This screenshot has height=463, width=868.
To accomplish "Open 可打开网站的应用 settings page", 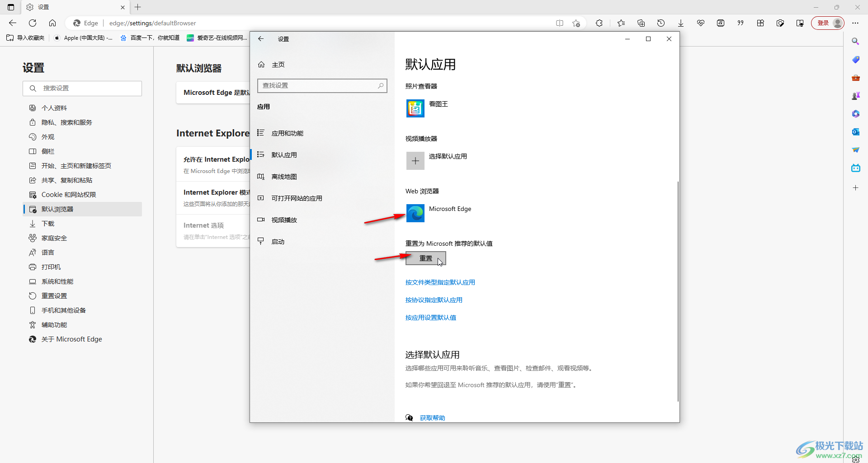I will tap(322, 198).
